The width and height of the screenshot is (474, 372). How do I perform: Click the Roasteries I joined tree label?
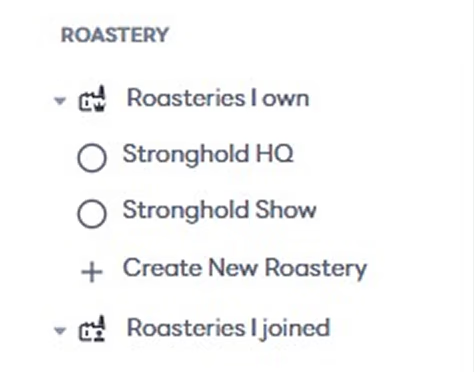[228, 328]
